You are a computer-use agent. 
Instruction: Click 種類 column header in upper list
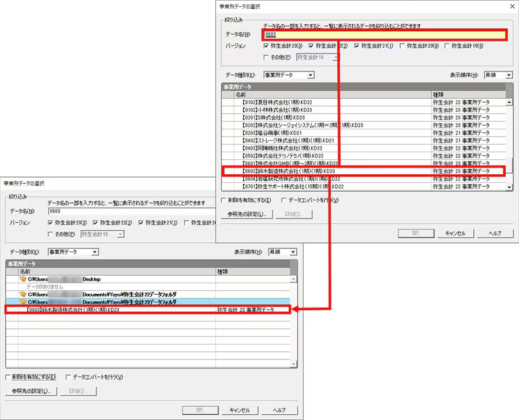click(469, 95)
